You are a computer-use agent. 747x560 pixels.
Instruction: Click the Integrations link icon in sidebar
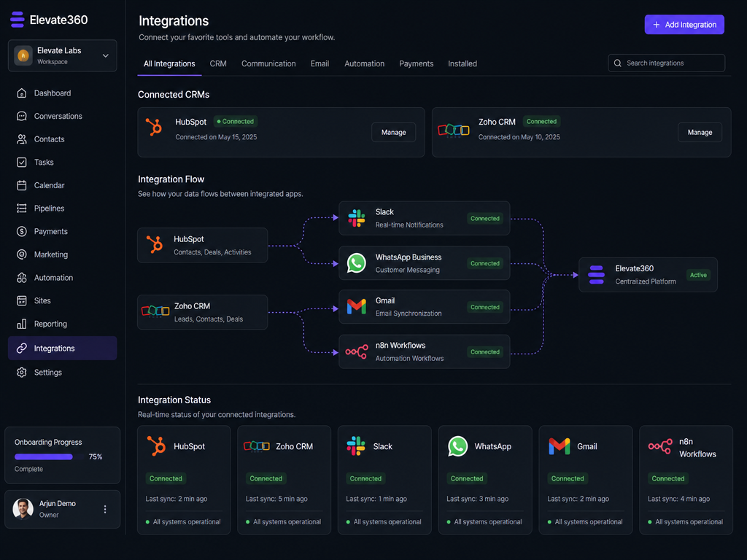pos(21,348)
